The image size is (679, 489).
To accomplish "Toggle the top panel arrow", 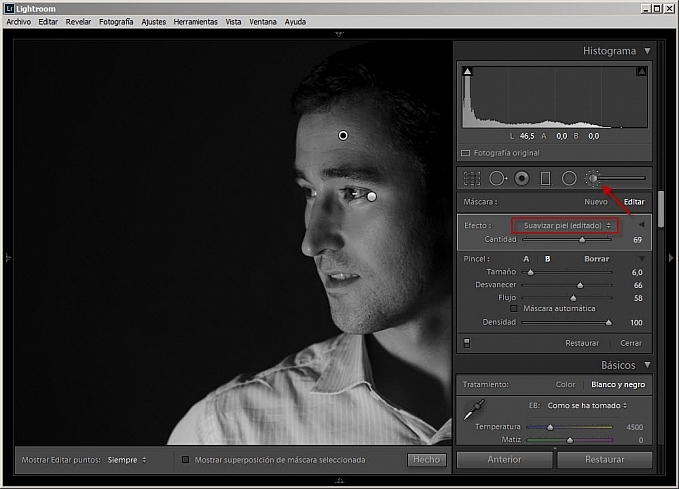I will (x=339, y=34).
